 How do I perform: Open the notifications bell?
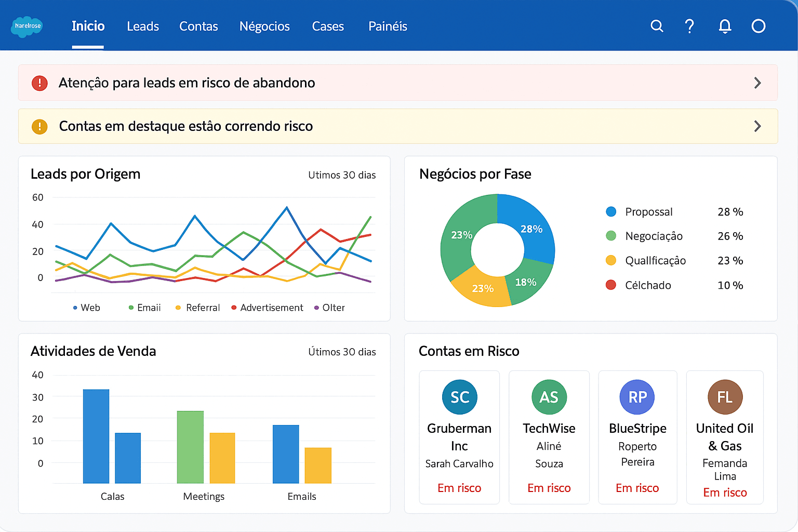(x=725, y=26)
